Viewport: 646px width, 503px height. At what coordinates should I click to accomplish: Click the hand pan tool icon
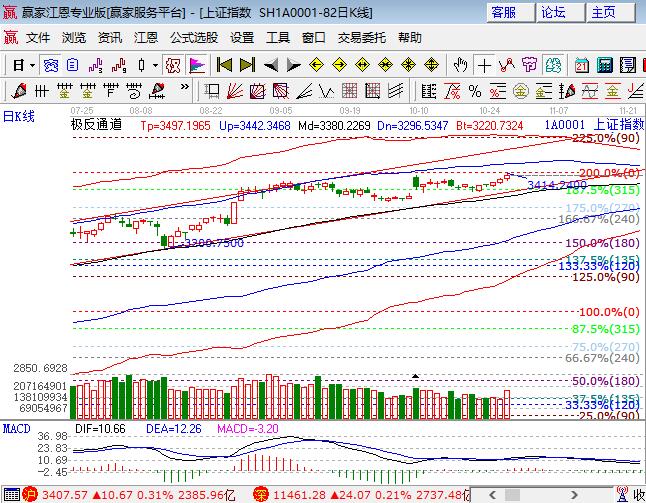tap(460, 65)
